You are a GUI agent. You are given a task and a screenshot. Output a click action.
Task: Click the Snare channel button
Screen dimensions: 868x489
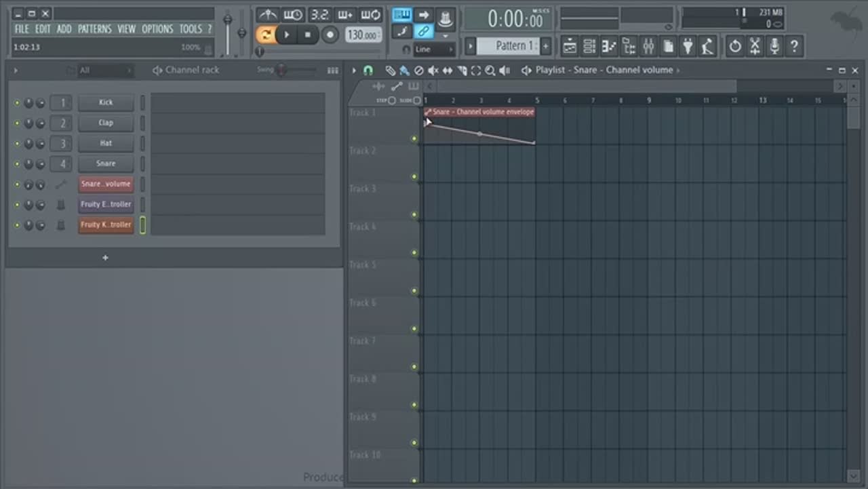[x=106, y=163]
